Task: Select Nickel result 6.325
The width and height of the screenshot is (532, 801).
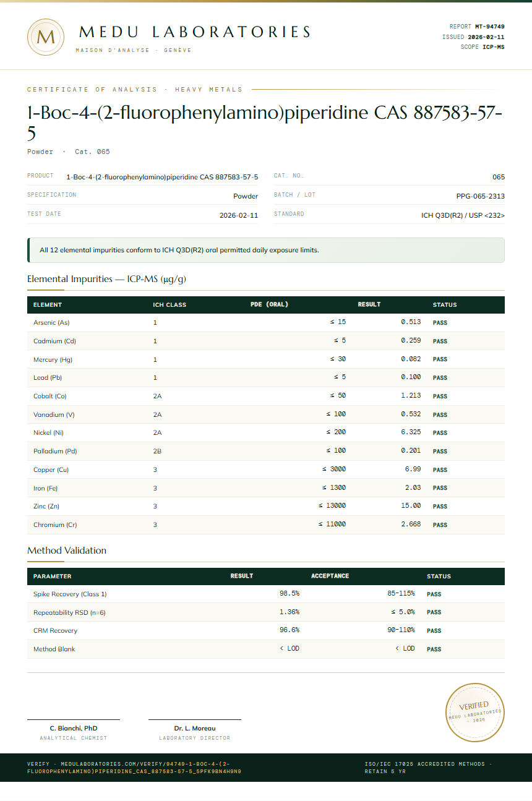Action: coord(411,432)
